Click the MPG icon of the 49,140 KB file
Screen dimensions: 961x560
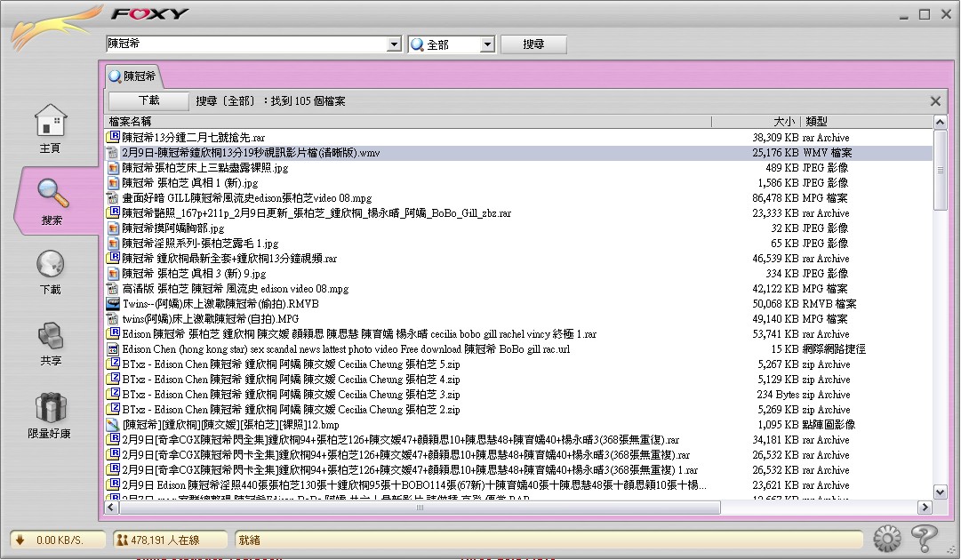[x=113, y=318]
